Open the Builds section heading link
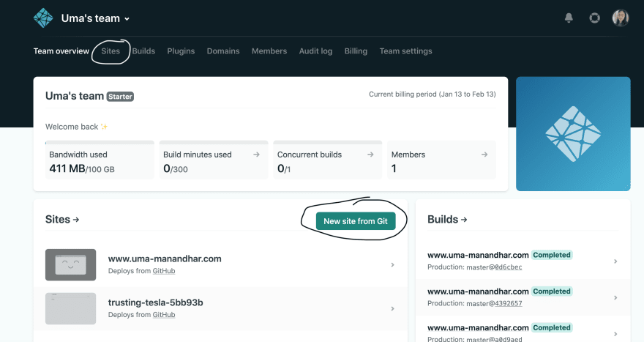 point(447,220)
